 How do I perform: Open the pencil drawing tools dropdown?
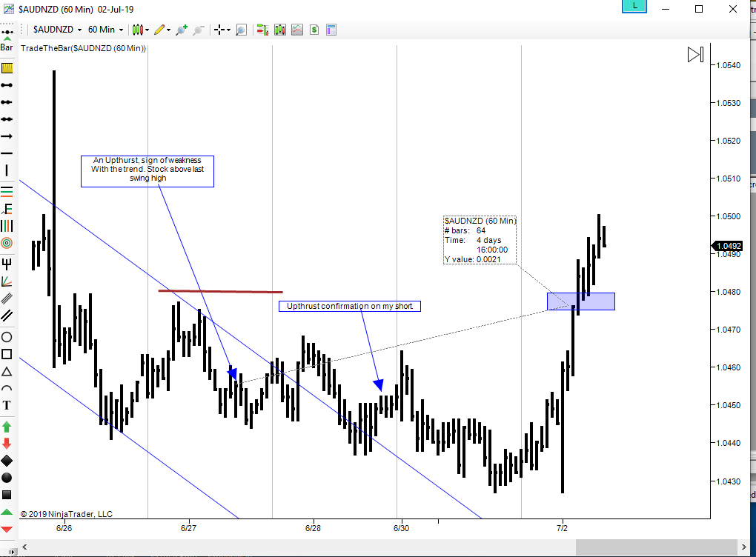pyautogui.click(x=162, y=30)
